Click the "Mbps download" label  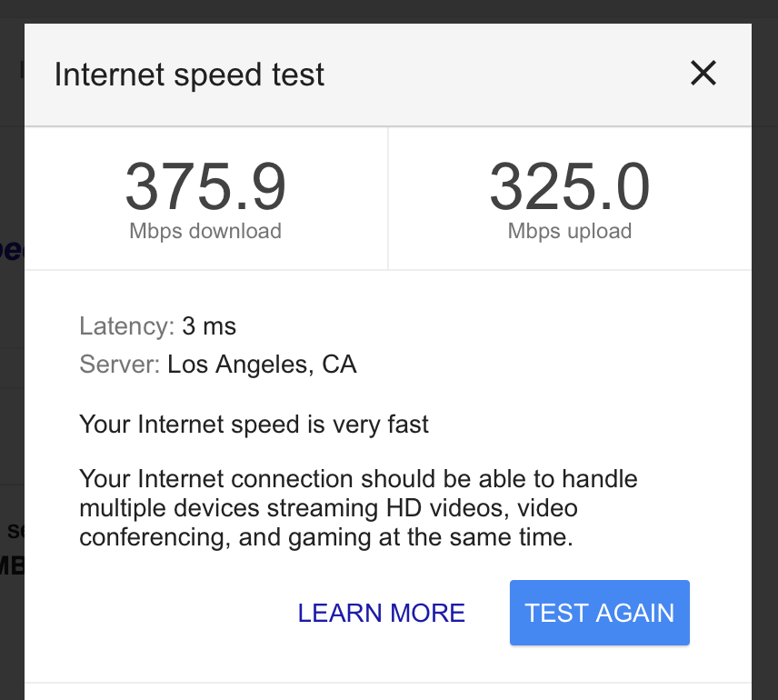click(205, 231)
